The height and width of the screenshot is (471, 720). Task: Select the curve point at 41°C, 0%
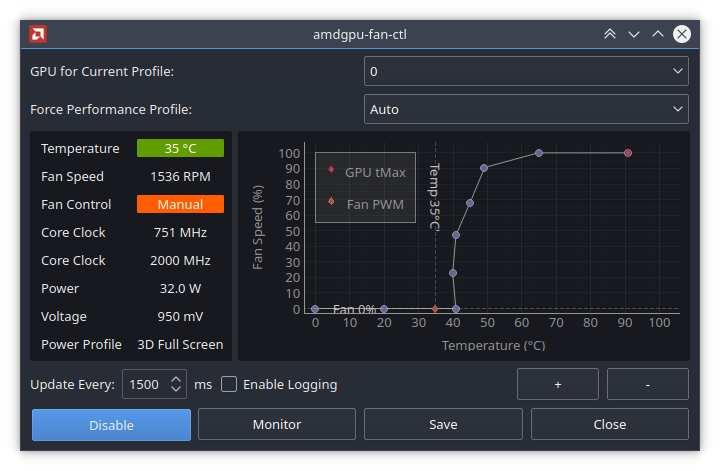pos(456,309)
